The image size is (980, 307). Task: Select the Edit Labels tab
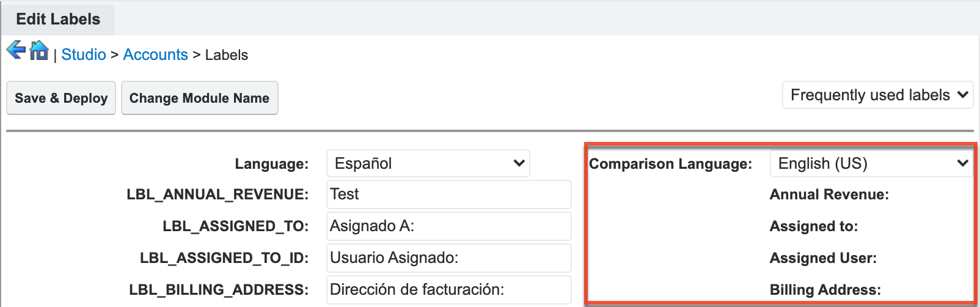(x=58, y=19)
